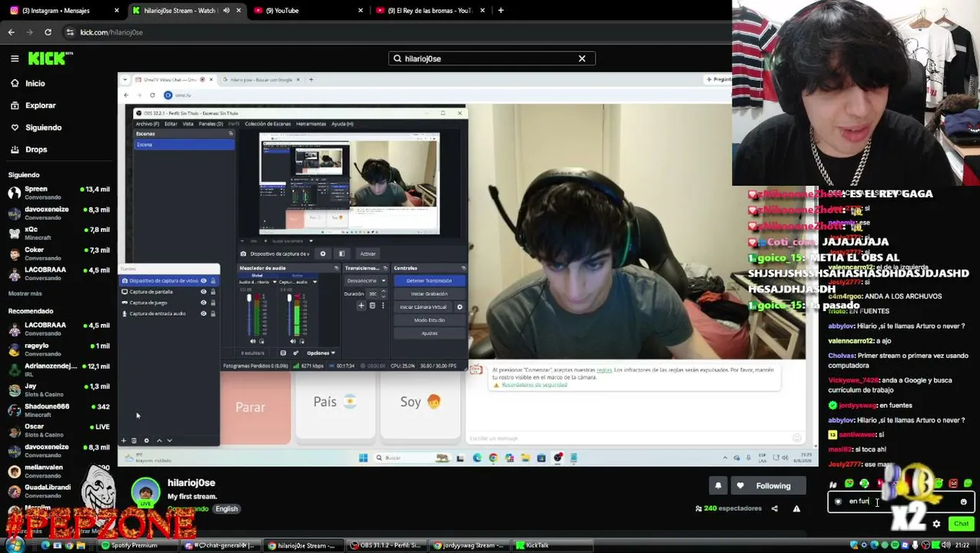
Task: Click the Kick search box with hilarioj0se
Action: [492, 58]
